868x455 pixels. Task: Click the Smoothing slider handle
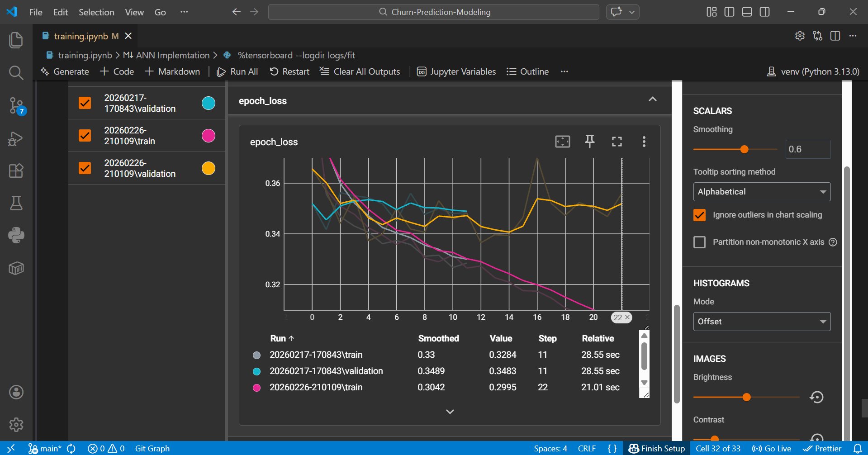(x=744, y=149)
